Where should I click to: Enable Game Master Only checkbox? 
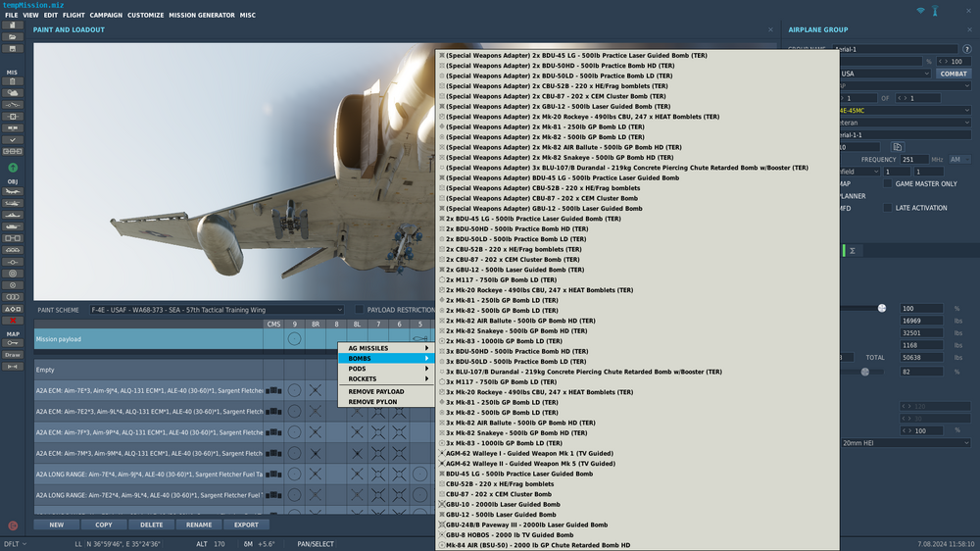click(x=888, y=184)
